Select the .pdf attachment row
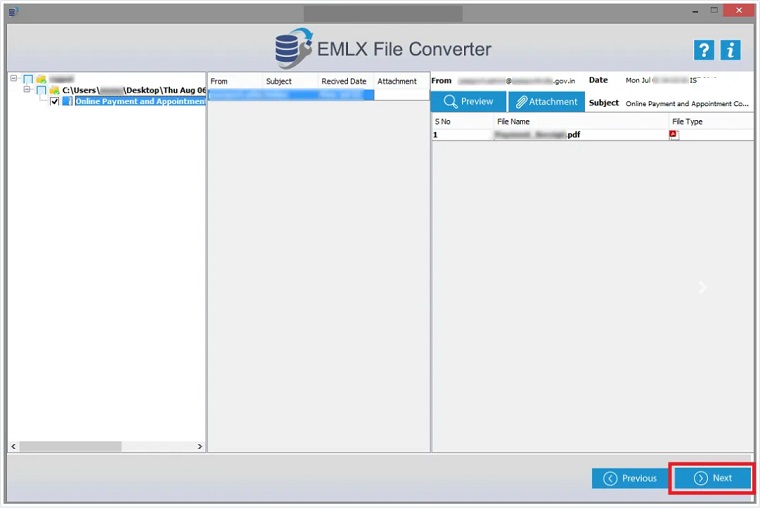The image size is (760, 508). point(592,135)
